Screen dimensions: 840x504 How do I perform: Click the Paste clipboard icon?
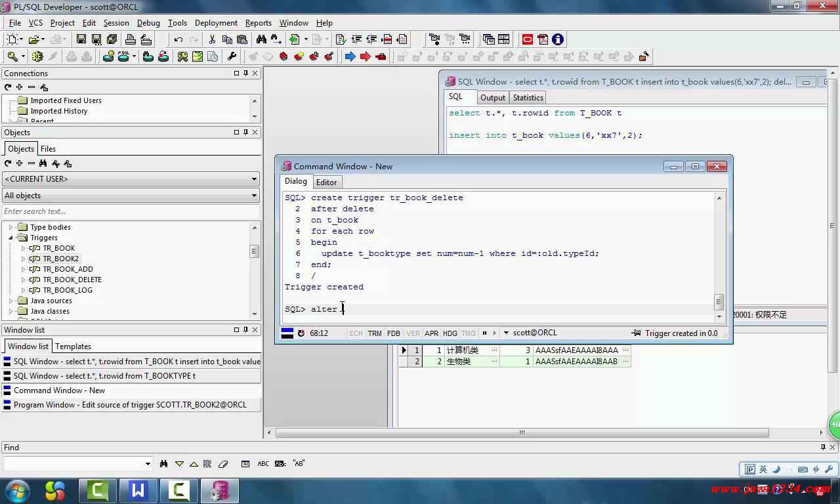pos(242,39)
